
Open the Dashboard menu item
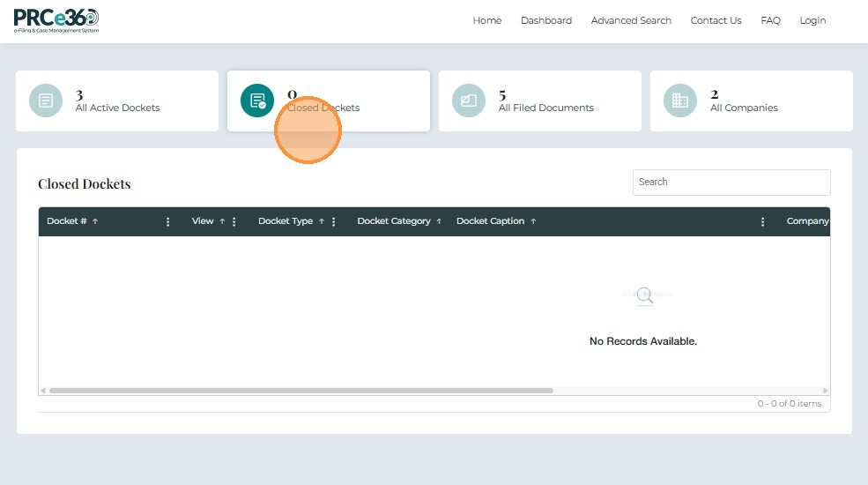546,20
